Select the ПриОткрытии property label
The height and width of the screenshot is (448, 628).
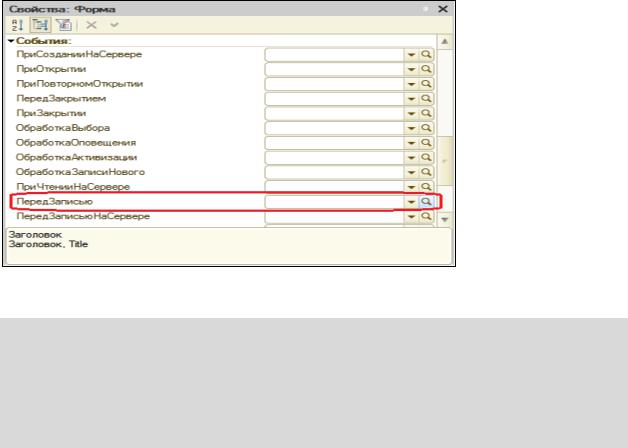tap(51, 69)
